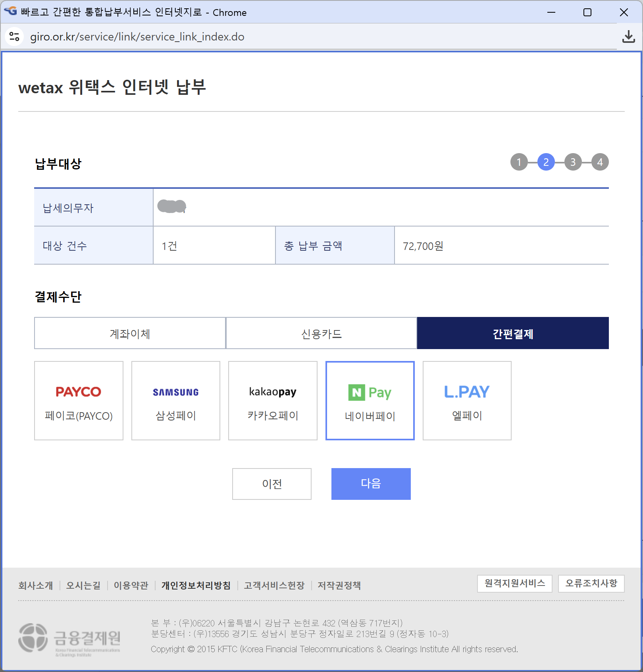Select step 4 in the progress indicator

point(600,162)
